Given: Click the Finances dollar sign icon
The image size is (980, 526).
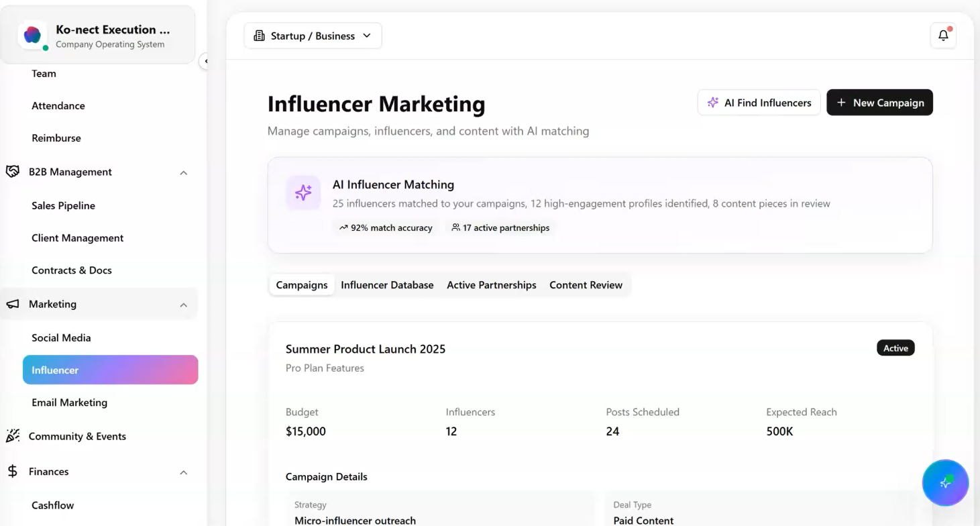Looking at the screenshot, I should [x=13, y=471].
